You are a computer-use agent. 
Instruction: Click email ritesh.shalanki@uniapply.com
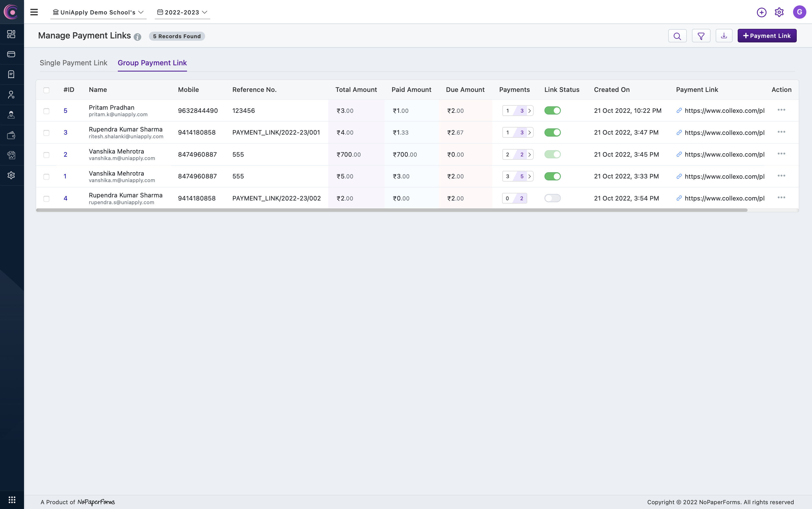point(126,137)
